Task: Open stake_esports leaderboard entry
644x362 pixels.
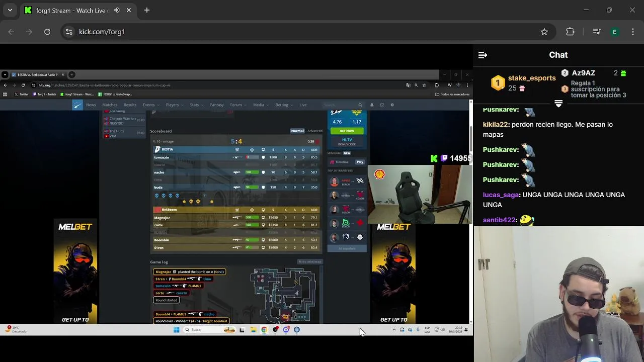Action: pyautogui.click(x=524, y=83)
